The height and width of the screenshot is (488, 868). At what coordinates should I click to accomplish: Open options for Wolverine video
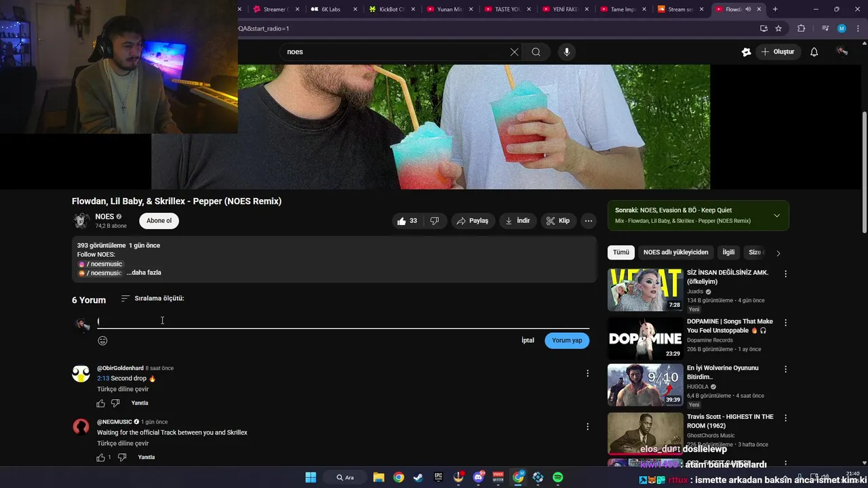[x=785, y=369]
